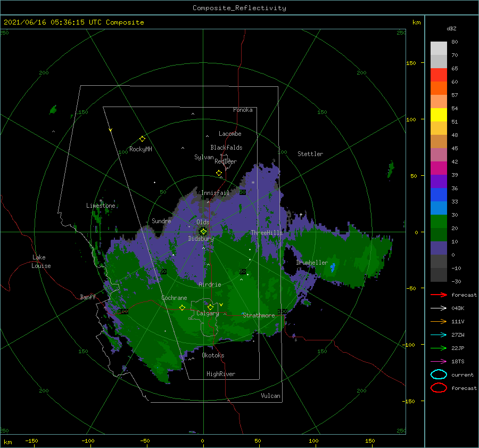This screenshot has width=479, height=448.
Task: Click the red forecast ellipse legend icon
Action: (439, 388)
